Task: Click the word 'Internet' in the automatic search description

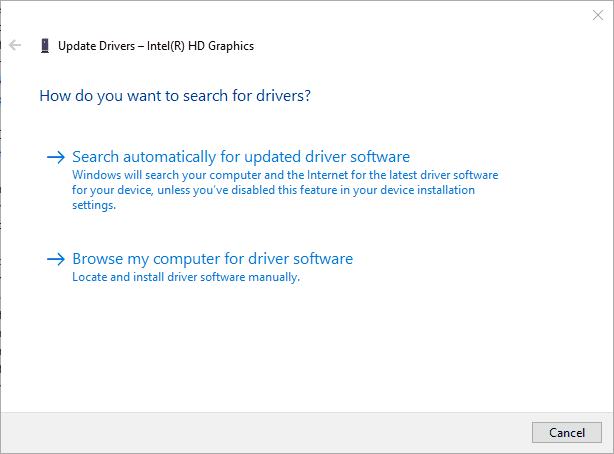Action: click(327, 175)
